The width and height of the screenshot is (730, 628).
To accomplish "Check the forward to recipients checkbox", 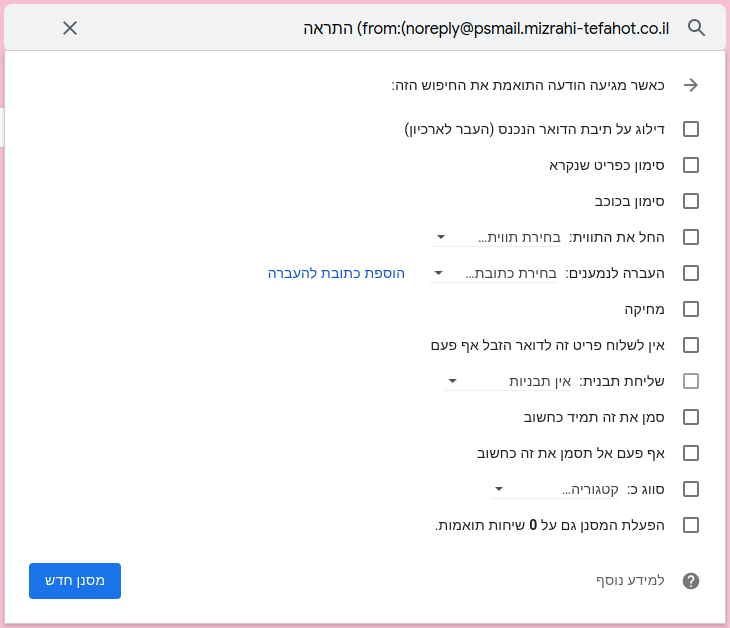I will click(691, 273).
